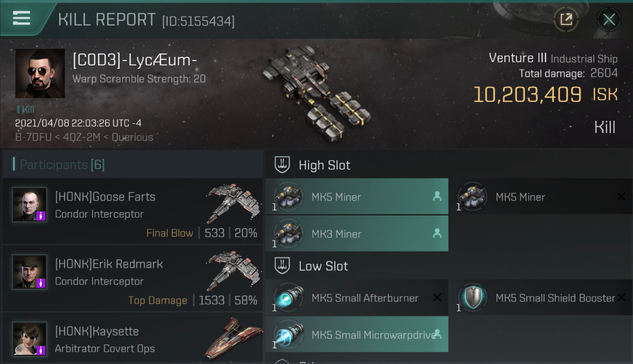Image resolution: width=633 pixels, height=364 pixels.
Task: Select the MK5 Small Shield Booster icon
Action: pyautogui.click(x=473, y=297)
